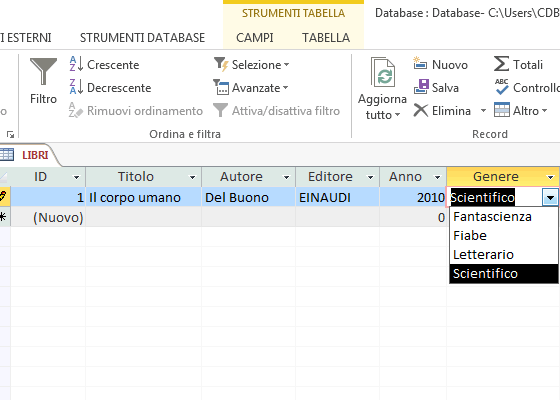Viewport: 560px width, 400px height.
Task: Open the Selezione filter dropdown
Action: 252,65
